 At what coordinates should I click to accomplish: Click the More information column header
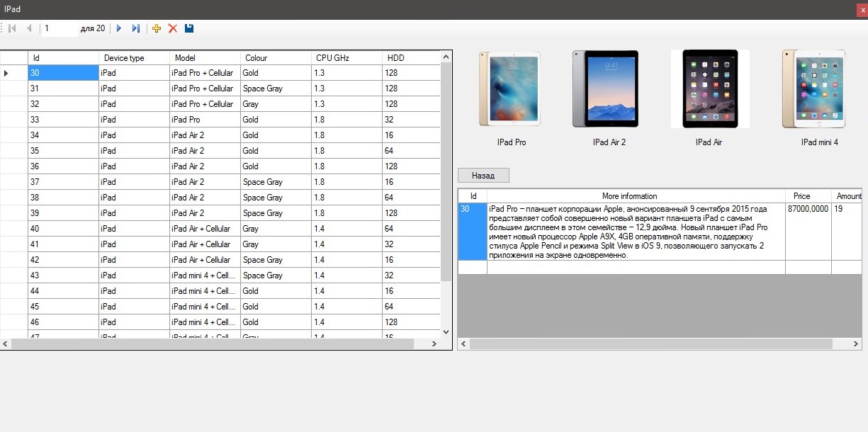pyautogui.click(x=636, y=196)
